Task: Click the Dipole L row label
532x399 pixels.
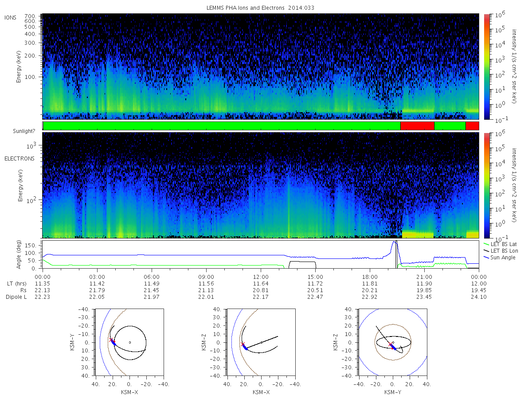Action: pos(16,297)
